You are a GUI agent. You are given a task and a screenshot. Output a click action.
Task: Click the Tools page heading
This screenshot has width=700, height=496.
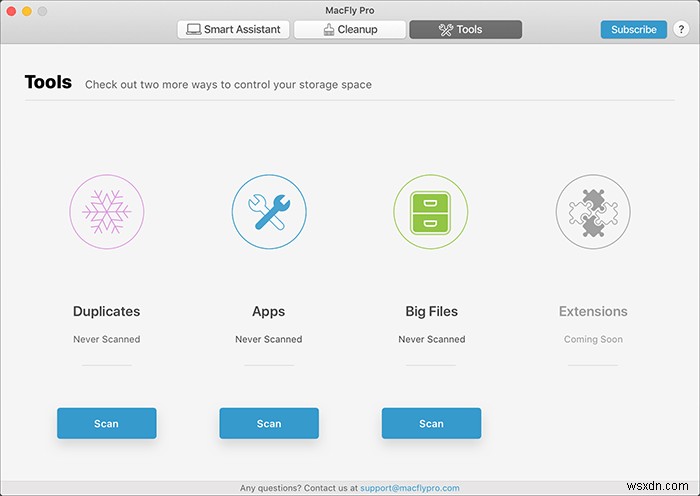(x=48, y=82)
